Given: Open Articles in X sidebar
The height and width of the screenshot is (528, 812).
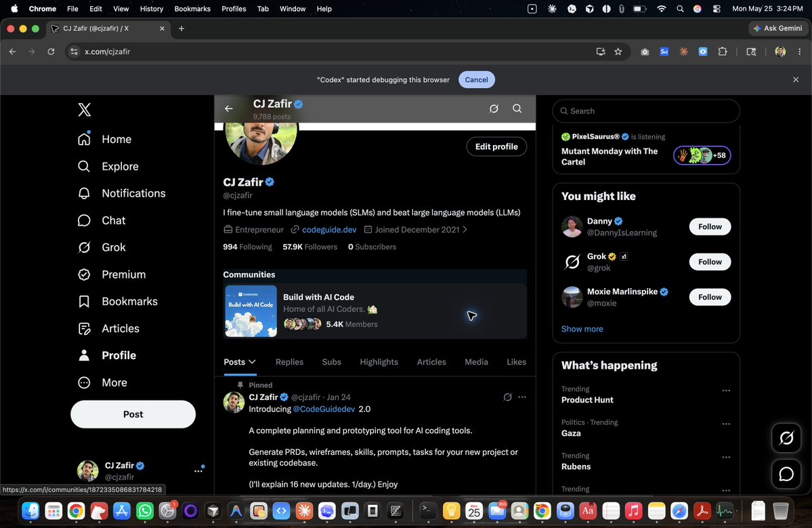Looking at the screenshot, I should pyautogui.click(x=108, y=328).
